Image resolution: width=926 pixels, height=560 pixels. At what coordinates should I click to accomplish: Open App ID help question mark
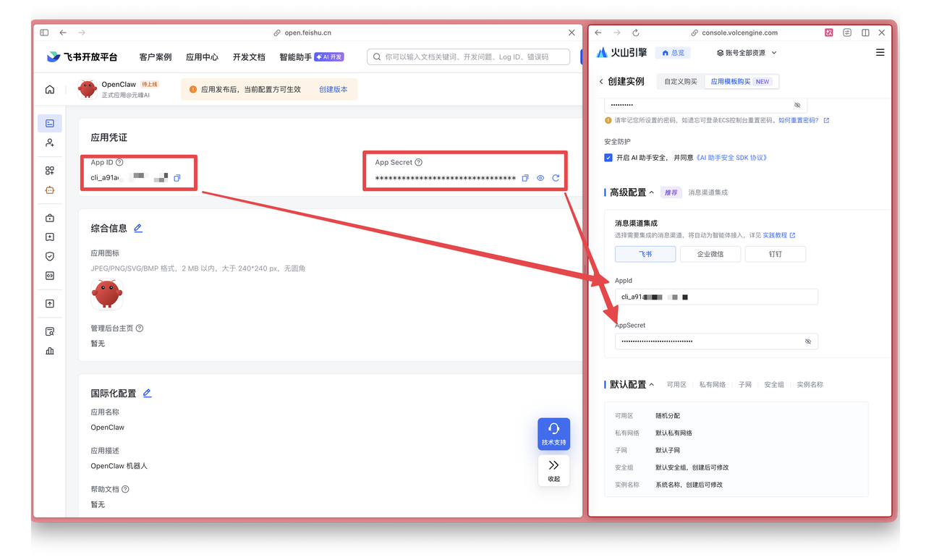(x=119, y=163)
